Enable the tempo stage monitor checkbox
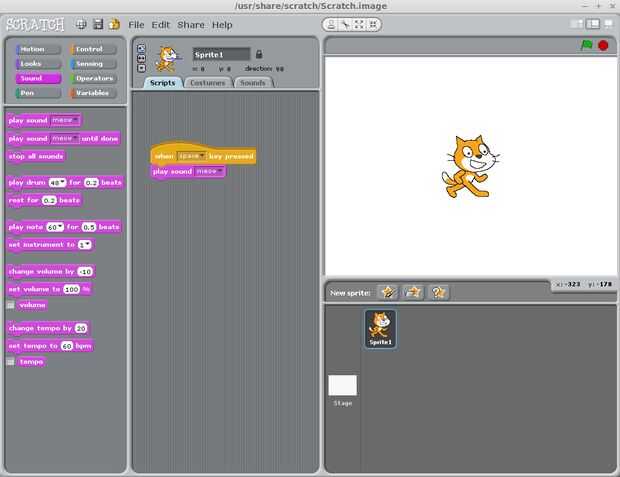The width and height of the screenshot is (620, 477). point(11,362)
